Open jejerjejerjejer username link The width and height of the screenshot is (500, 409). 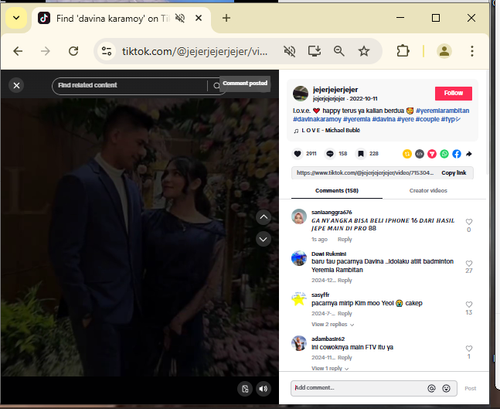coord(335,90)
